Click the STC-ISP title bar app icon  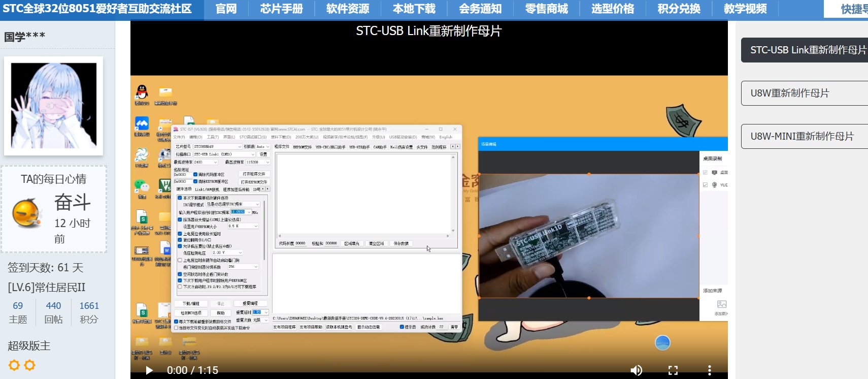pyautogui.click(x=176, y=130)
